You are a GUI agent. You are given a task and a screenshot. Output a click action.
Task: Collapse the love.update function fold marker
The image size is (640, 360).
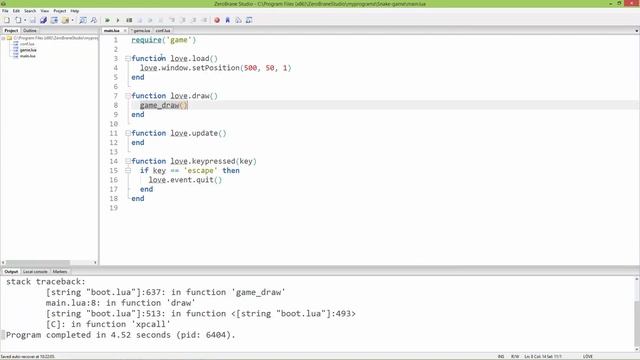(x=128, y=133)
